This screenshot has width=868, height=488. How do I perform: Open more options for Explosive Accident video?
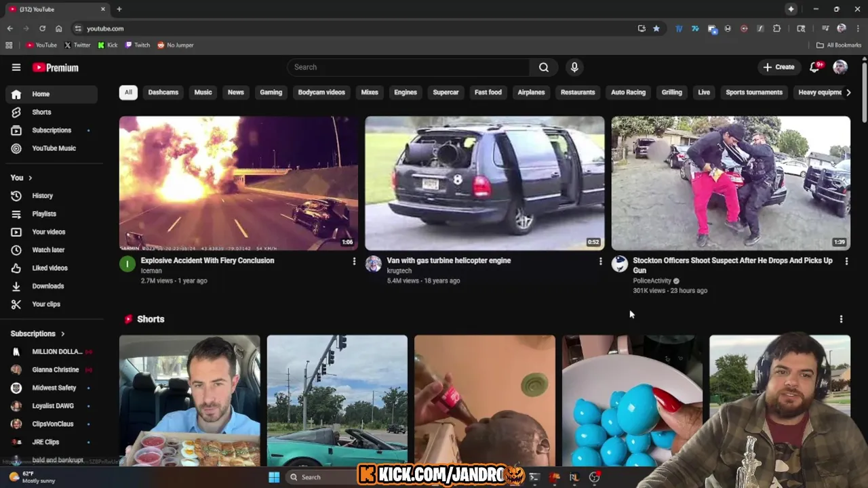point(354,261)
